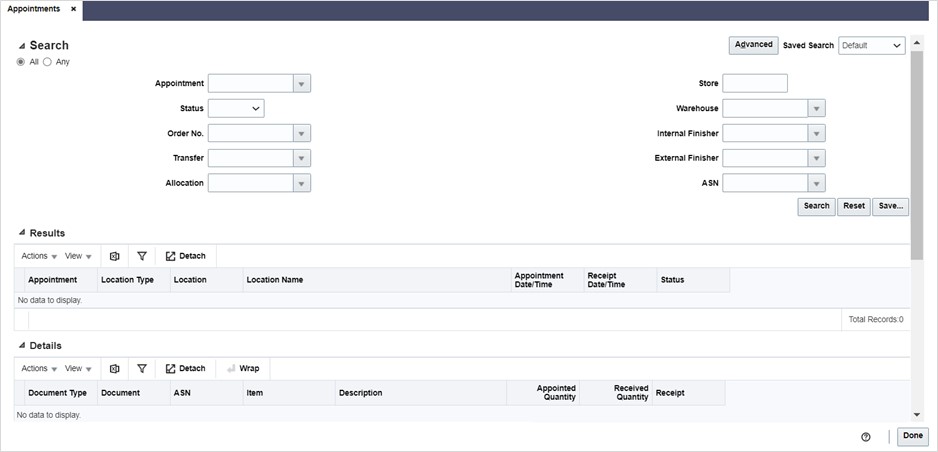Open the help question mark icon
Image resolution: width=938 pixels, height=452 pixels.
(866, 436)
